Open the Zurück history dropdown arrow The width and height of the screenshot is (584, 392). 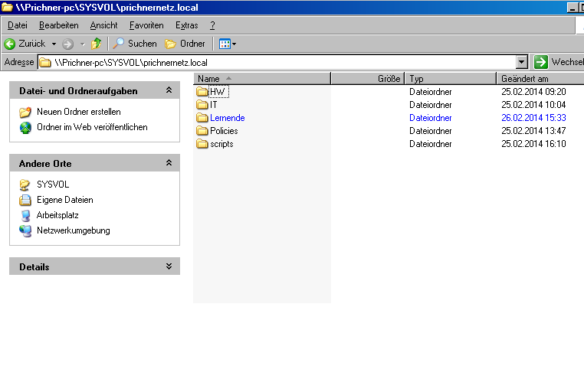coord(54,44)
